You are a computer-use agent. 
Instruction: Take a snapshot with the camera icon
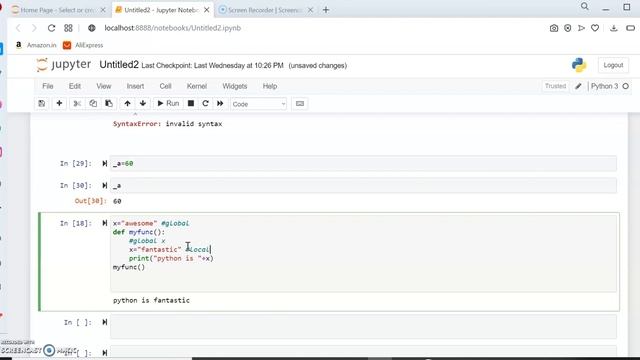[x=554, y=28]
